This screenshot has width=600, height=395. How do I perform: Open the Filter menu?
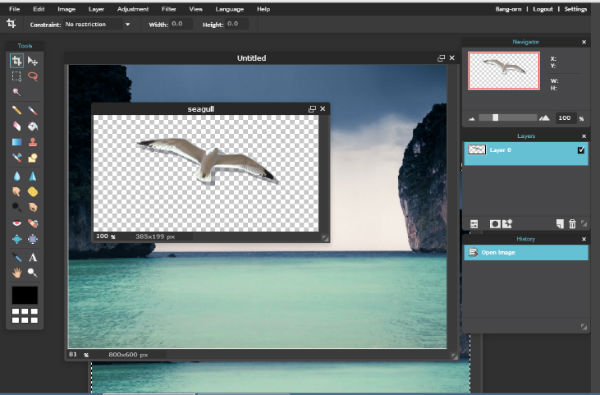pos(168,9)
